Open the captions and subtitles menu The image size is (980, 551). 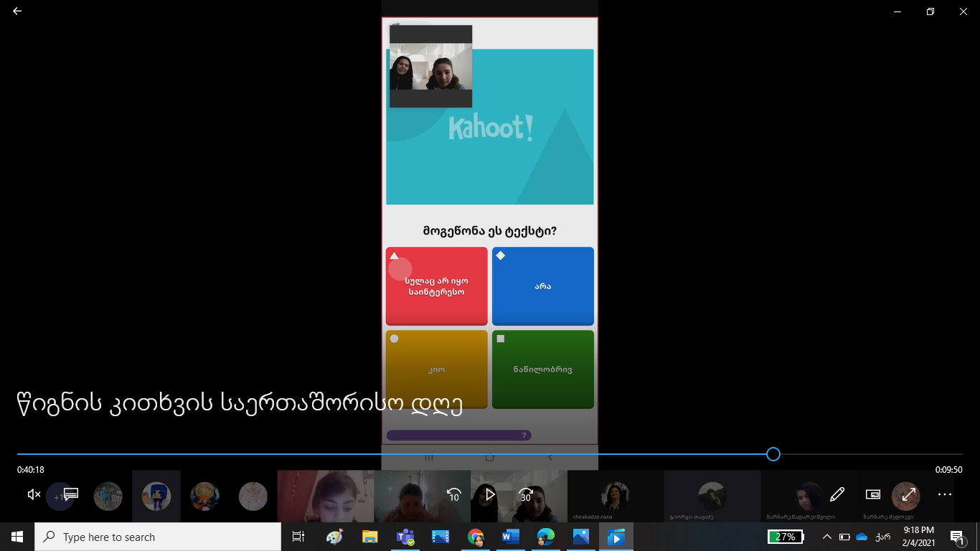70,494
